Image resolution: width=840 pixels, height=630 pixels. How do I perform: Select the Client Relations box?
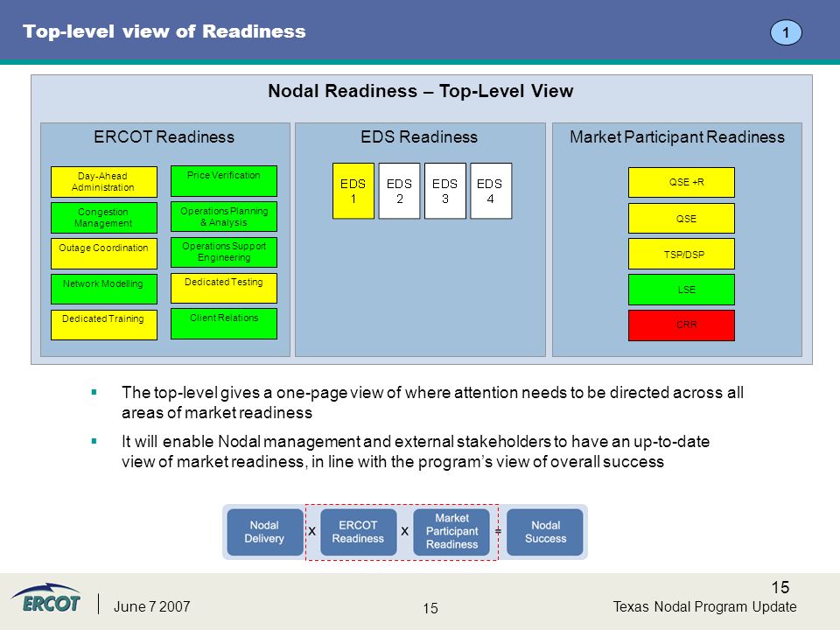point(224,324)
